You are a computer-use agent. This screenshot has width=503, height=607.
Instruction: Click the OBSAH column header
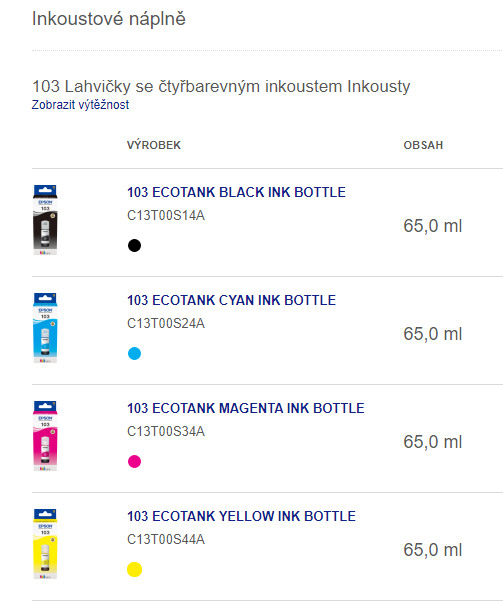pos(423,145)
